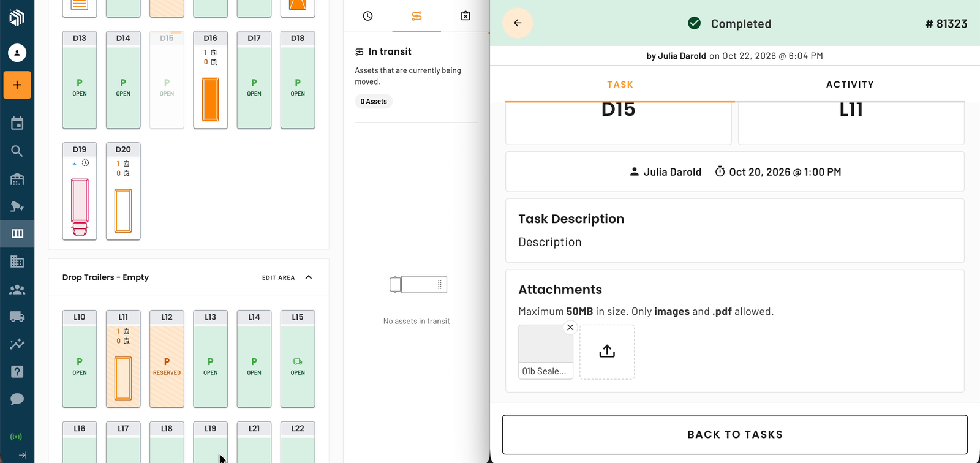Open the people group icon in sidebar
The height and width of the screenshot is (463, 980).
click(x=17, y=289)
